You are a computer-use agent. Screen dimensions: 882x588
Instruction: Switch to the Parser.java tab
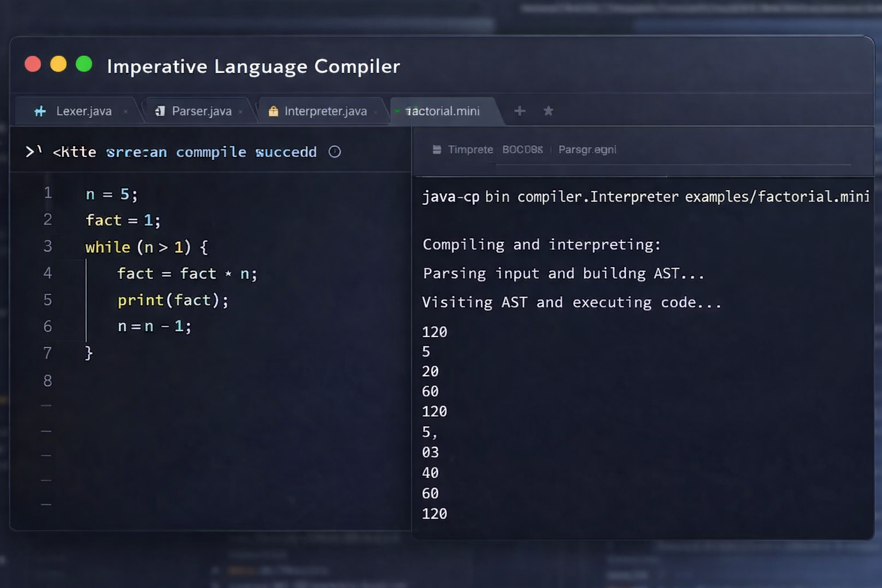pyautogui.click(x=201, y=111)
